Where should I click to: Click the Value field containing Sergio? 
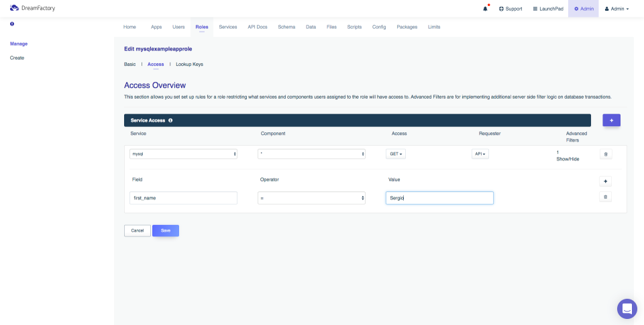[439, 198]
